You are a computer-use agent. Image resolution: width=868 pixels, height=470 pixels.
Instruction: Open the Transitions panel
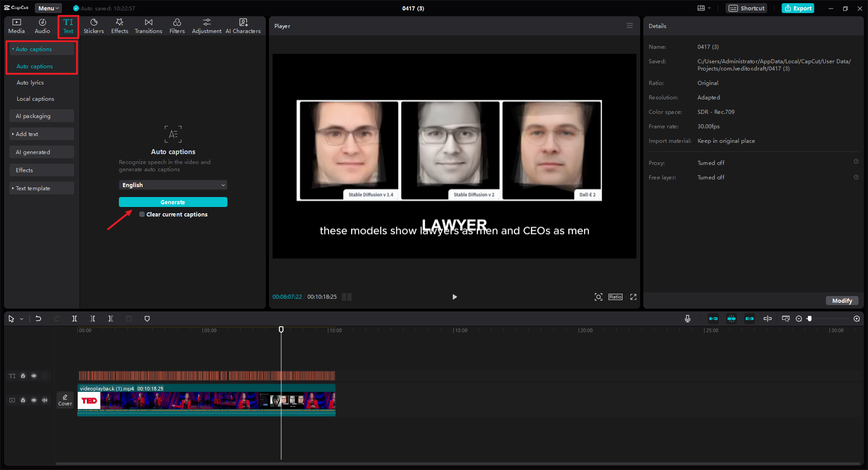tap(148, 26)
